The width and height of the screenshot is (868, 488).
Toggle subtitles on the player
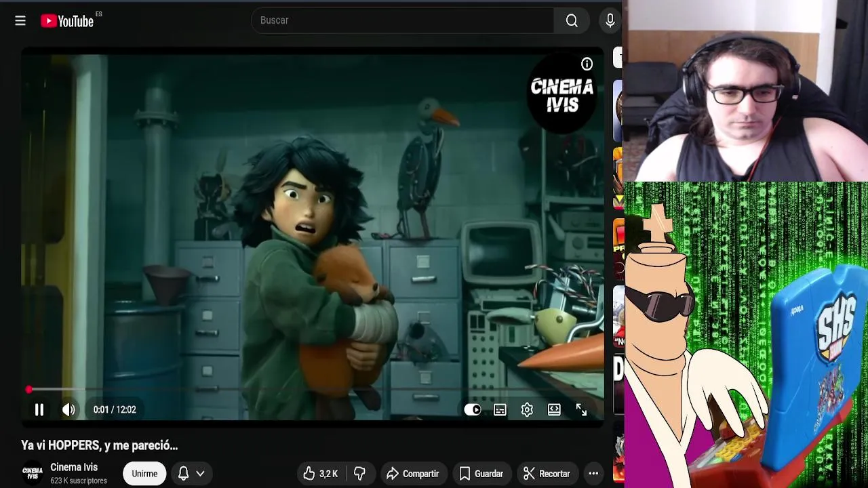point(500,409)
